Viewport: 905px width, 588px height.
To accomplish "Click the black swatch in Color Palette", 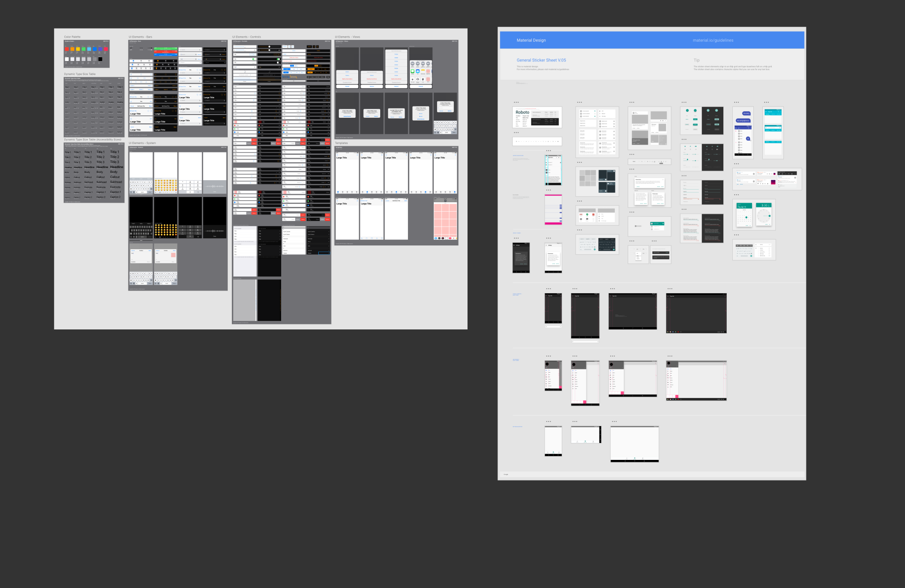I will (100, 59).
